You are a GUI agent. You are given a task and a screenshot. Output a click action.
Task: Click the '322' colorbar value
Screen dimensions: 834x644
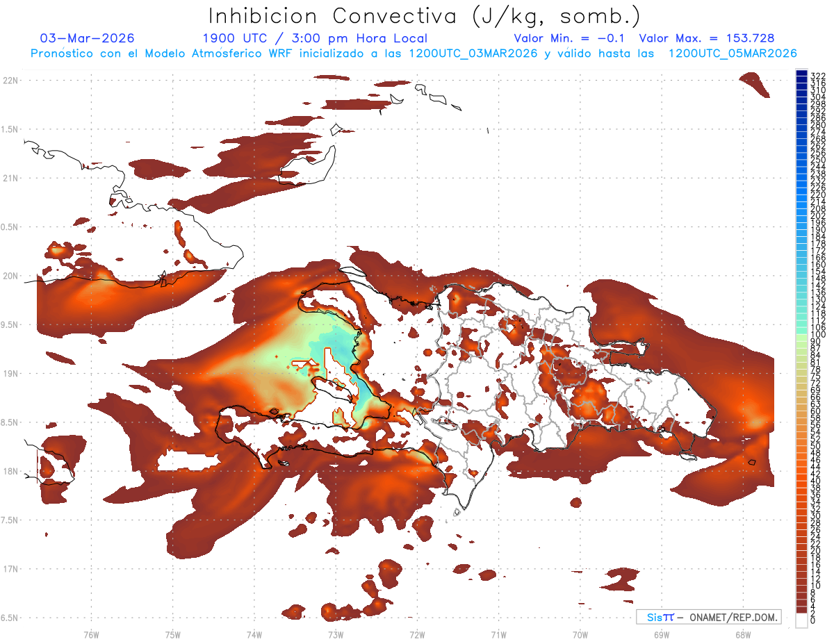click(x=817, y=75)
